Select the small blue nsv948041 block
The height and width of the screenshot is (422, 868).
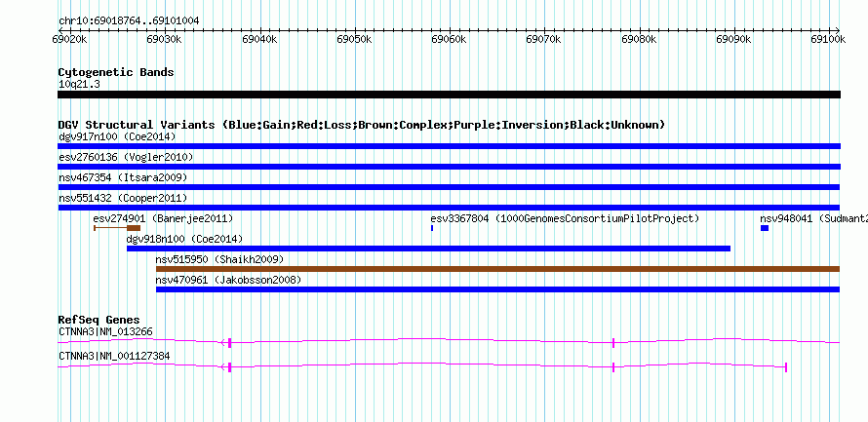[765, 228]
